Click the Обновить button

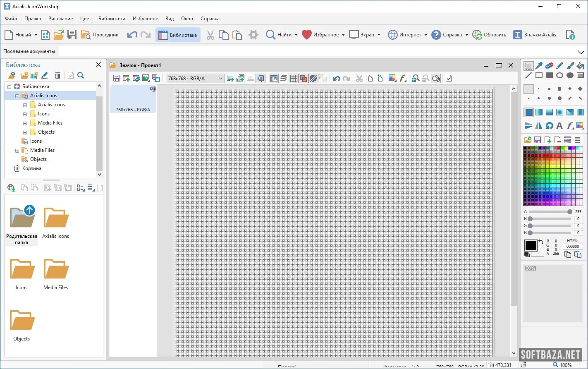[490, 35]
